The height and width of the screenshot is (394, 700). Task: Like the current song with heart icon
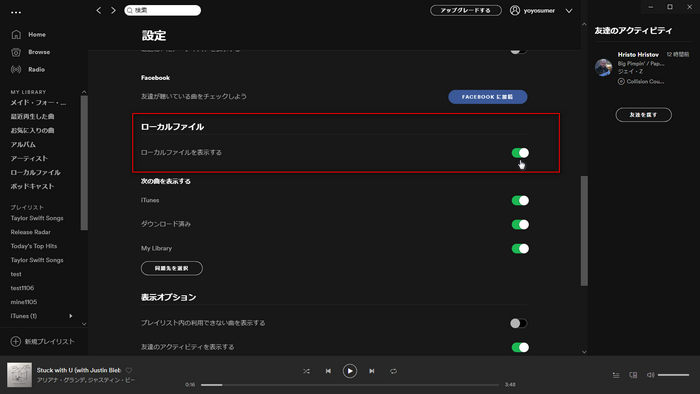(129, 370)
